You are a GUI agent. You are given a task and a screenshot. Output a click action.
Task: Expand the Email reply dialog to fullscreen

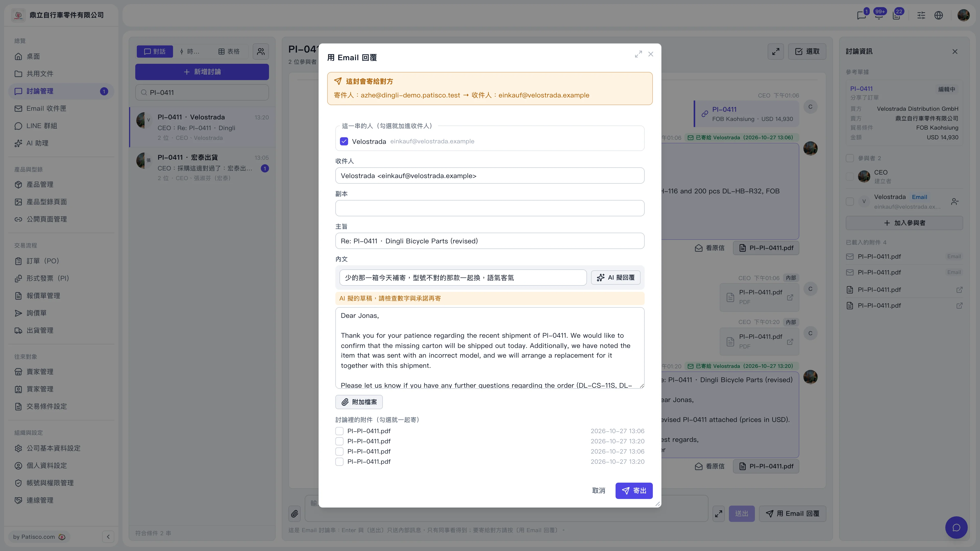[x=638, y=54]
